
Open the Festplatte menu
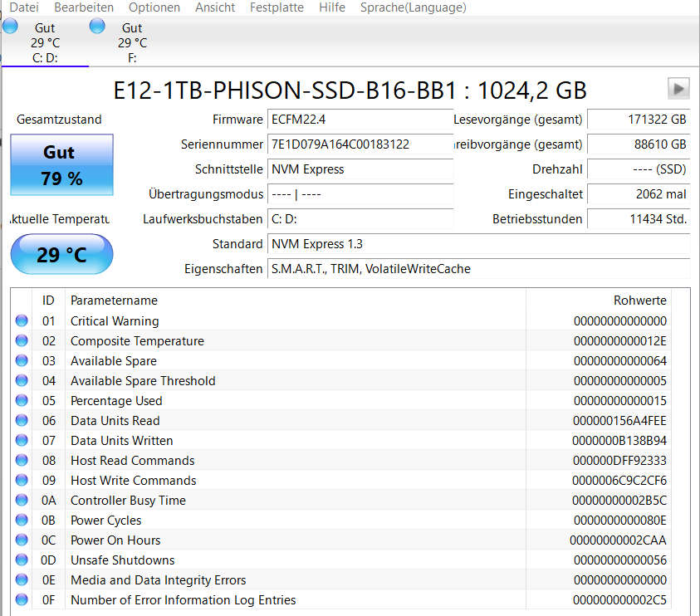(x=277, y=7)
